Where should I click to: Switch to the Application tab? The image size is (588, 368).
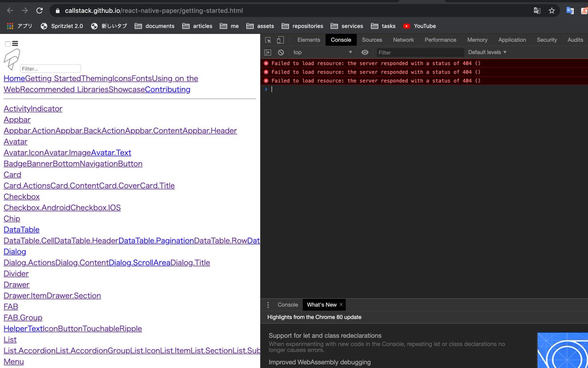click(512, 40)
